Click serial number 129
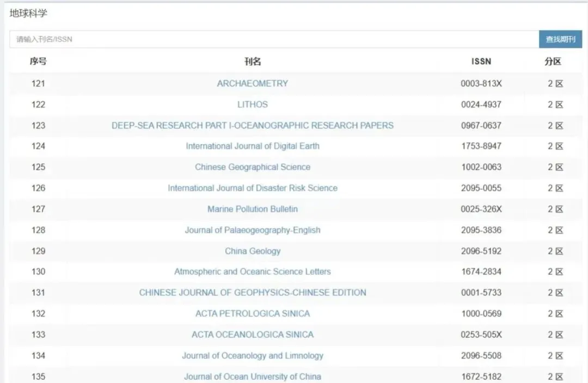This screenshot has width=588, height=383. point(38,251)
